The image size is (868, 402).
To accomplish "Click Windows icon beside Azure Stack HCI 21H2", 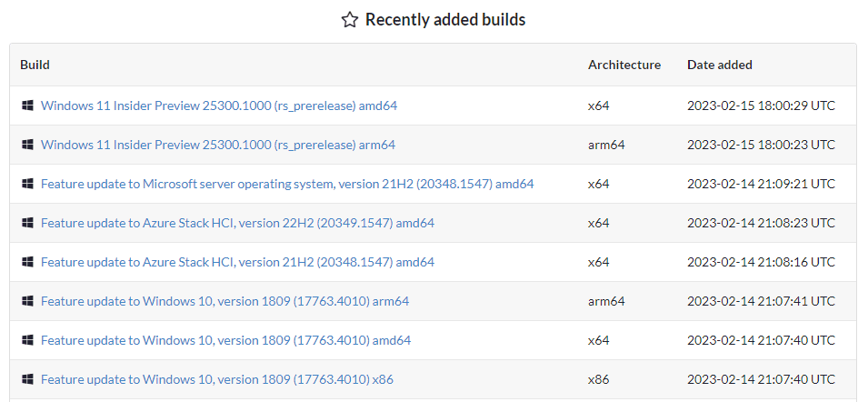I will [27, 261].
